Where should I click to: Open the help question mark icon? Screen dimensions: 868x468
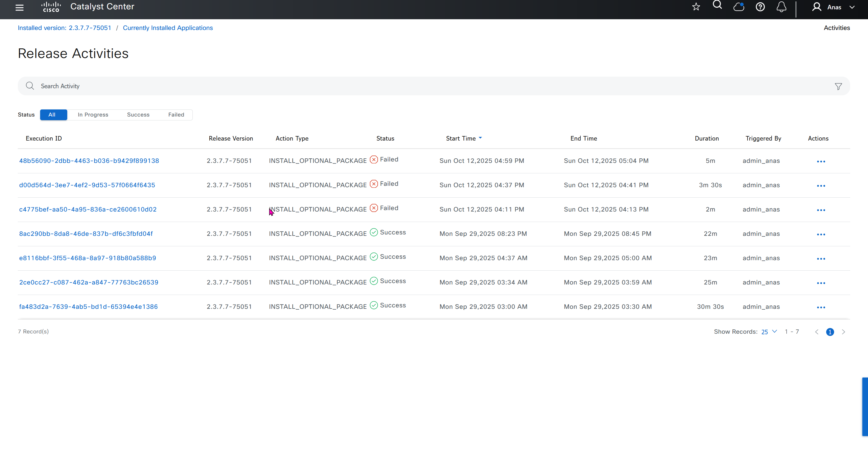pos(760,7)
